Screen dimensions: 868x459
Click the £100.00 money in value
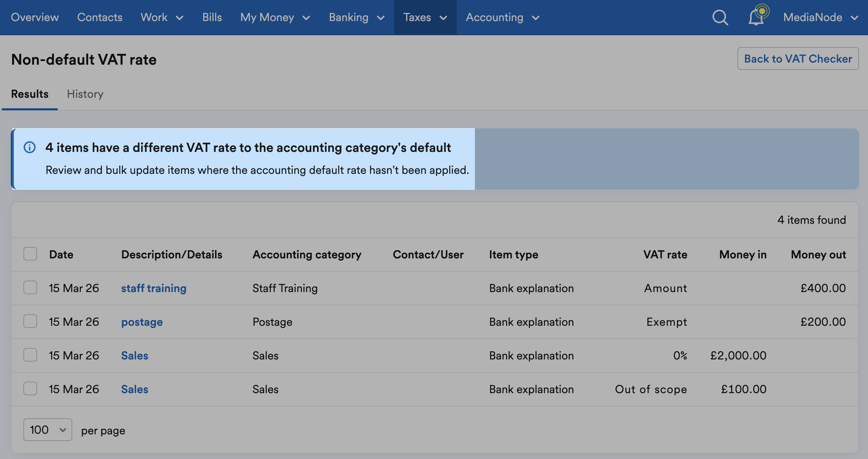coord(743,389)
